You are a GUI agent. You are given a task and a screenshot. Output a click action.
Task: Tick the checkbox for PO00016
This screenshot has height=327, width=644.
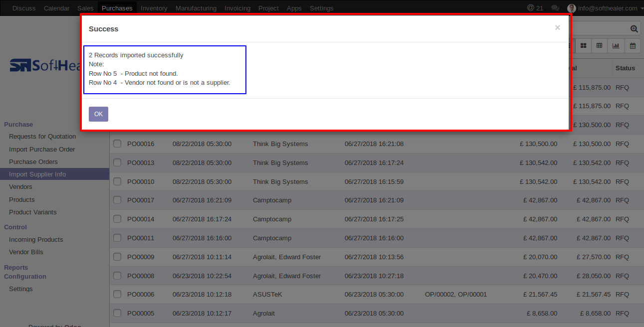pos(117,144)
